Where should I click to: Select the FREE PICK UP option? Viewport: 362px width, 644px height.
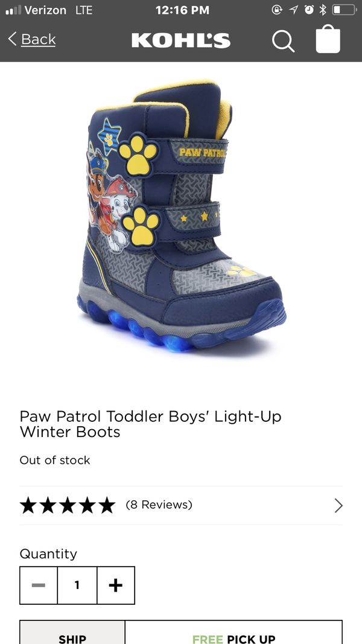(233, 633)
